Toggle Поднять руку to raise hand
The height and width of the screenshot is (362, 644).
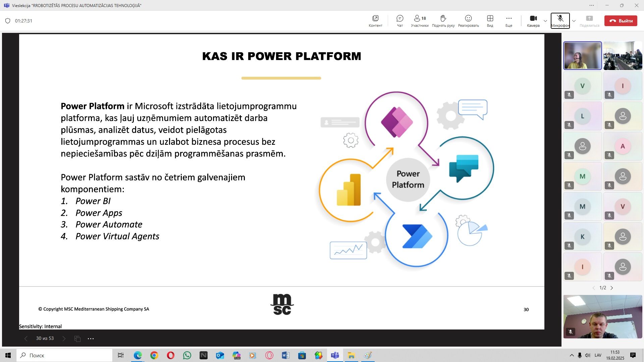[443, 21]
